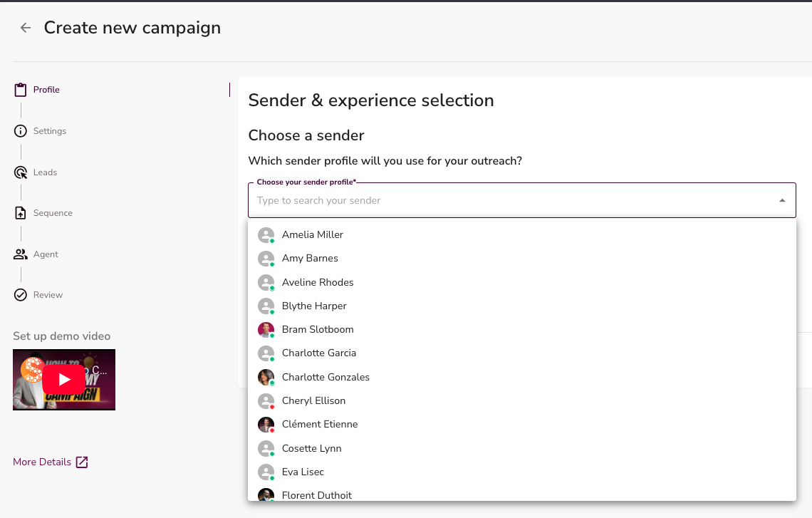Collapse the sender profile dropdown arrow

782,201
